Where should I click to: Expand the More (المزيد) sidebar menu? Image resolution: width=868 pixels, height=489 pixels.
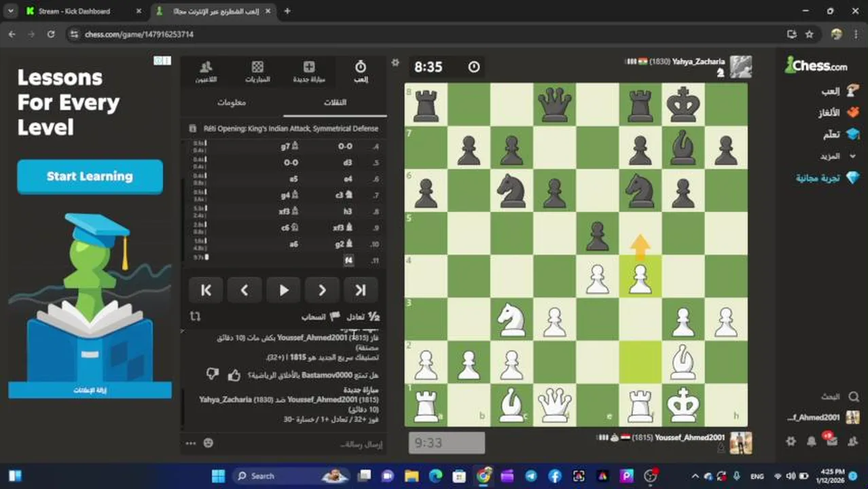point(837,156)
